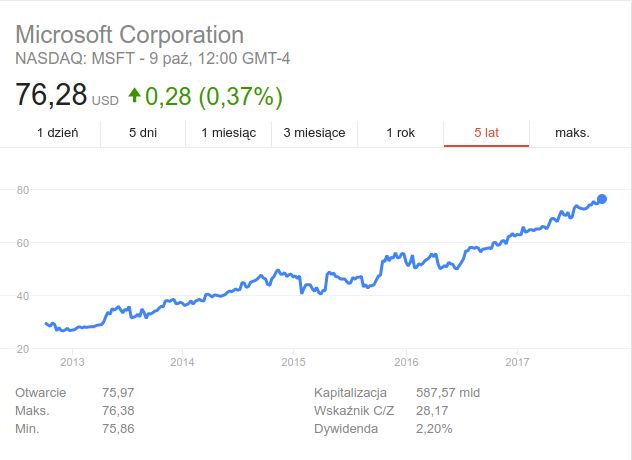Click the Microsoft Corporation heading
The width and height of the screenshot is (632, 460).
(x=130, y=33)
